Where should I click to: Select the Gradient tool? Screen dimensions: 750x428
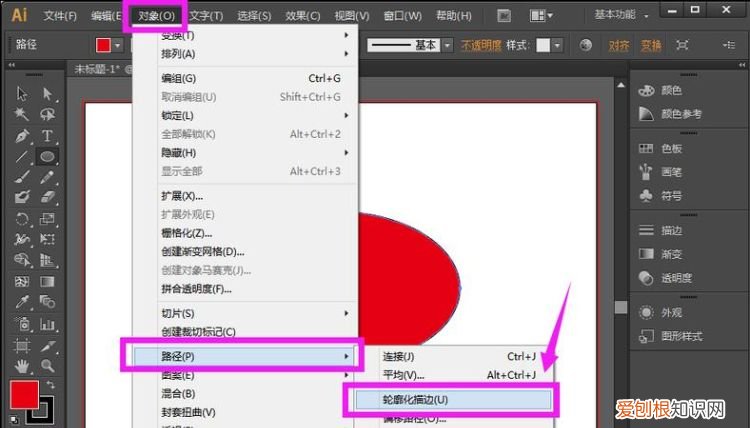click(x=47, y=281)
